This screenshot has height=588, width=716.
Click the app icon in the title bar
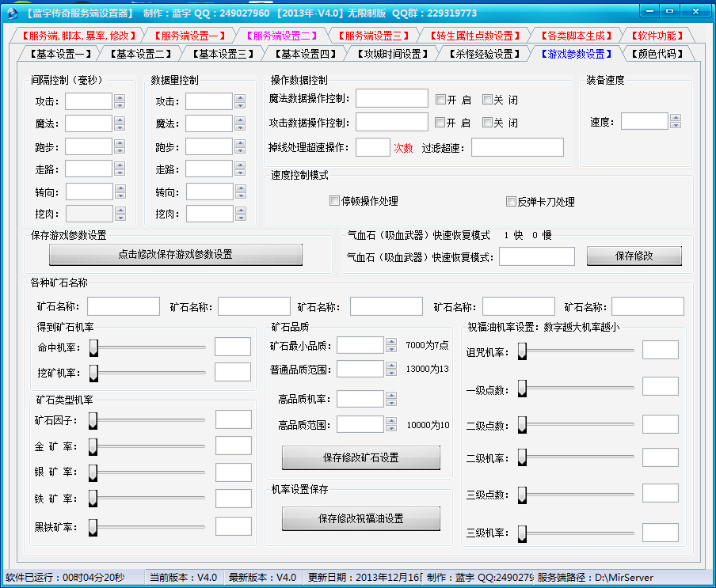(12, 13)
